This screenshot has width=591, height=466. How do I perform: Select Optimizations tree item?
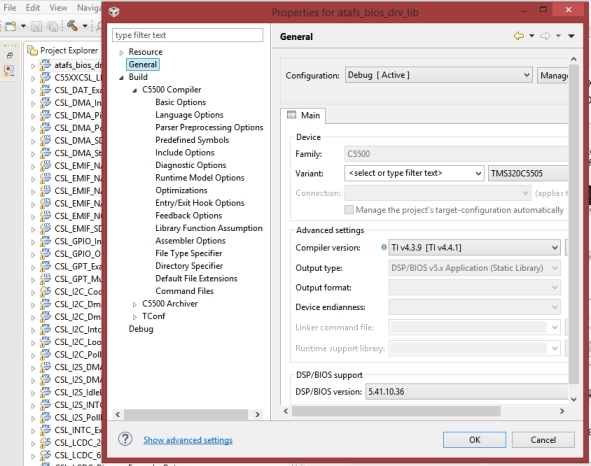click(181, 190)
